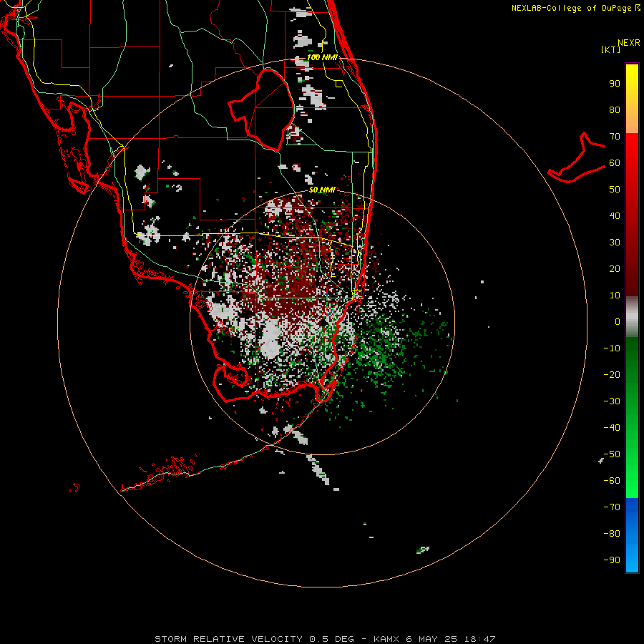644x644 pixels.
Task: Click the NEXR label above the color scale
Action: pyautogui.click(x=629, y=43)
